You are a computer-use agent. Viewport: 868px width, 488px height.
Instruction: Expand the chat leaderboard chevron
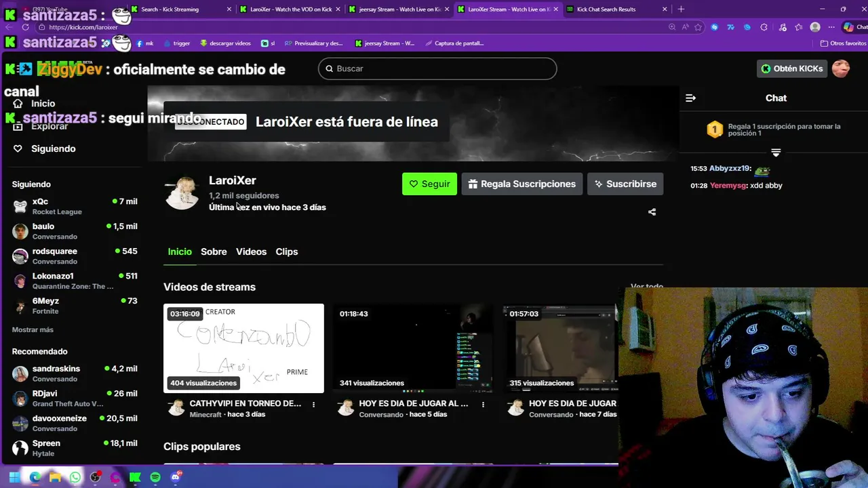[x=776, y=152]
